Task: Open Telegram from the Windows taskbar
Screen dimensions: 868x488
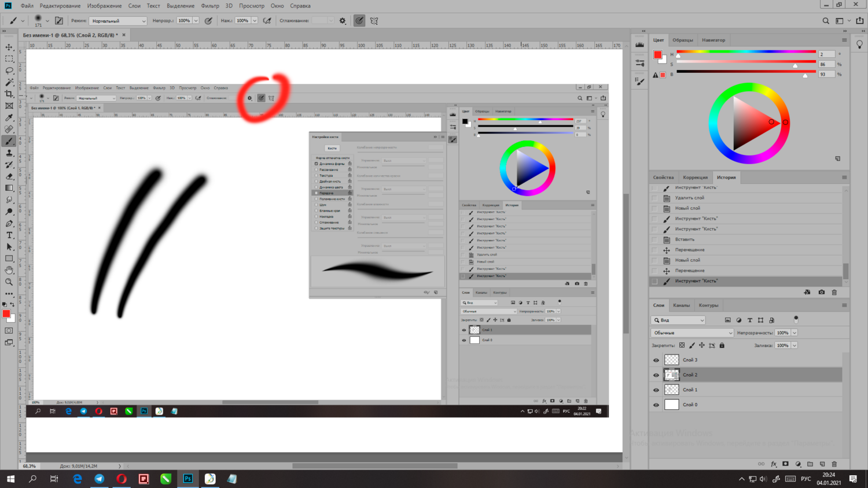Action: coord(100,479)
